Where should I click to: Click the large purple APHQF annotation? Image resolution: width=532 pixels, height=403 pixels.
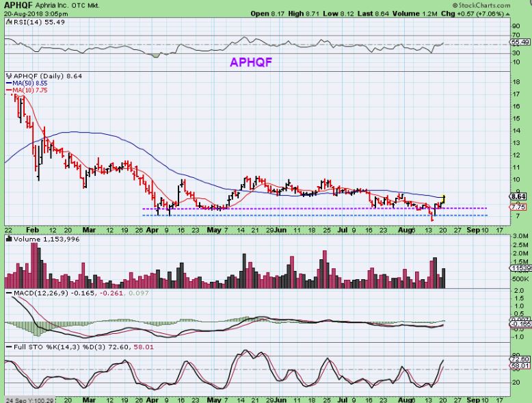(251, 62)
